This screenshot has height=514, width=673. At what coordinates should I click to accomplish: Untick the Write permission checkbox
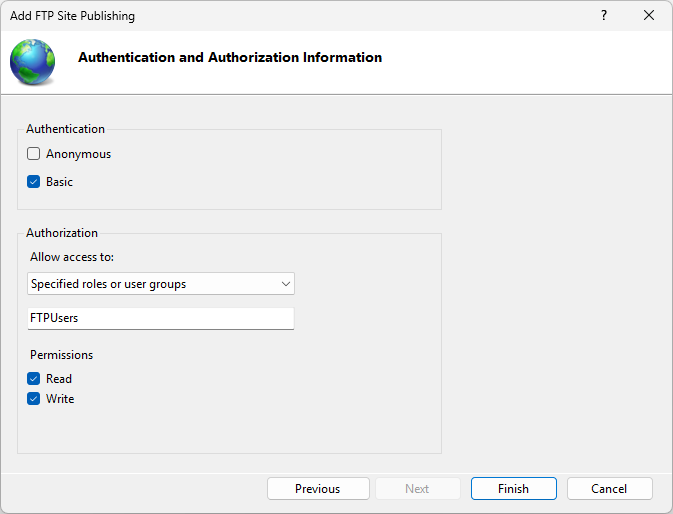(x=34, y=399)
